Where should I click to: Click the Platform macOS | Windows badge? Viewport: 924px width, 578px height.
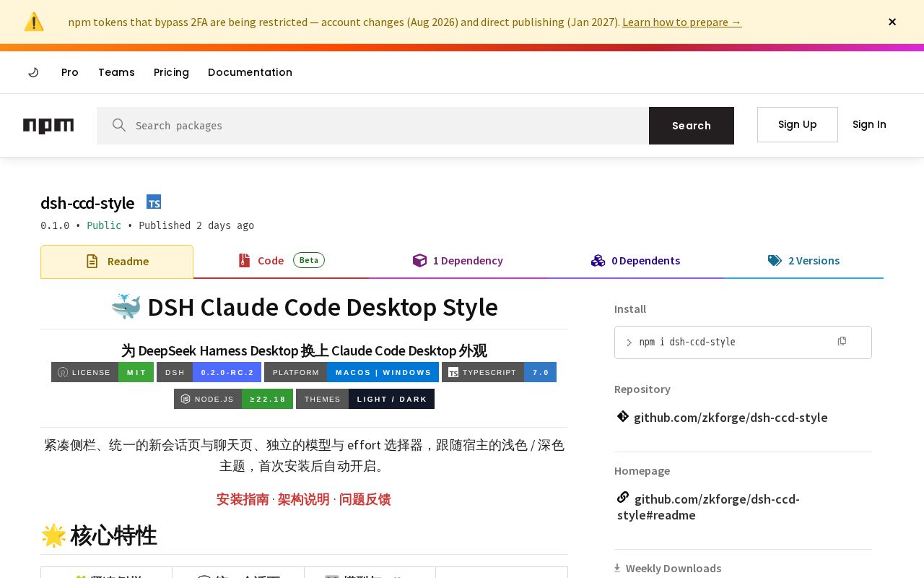(352, 372)
